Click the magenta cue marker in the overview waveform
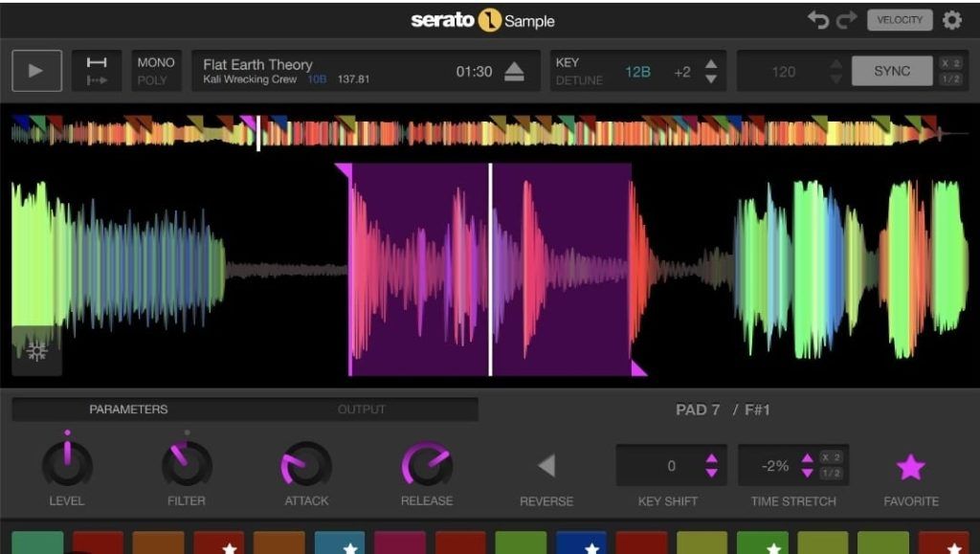This screenshot has height=554, width=980. (249, 122)
